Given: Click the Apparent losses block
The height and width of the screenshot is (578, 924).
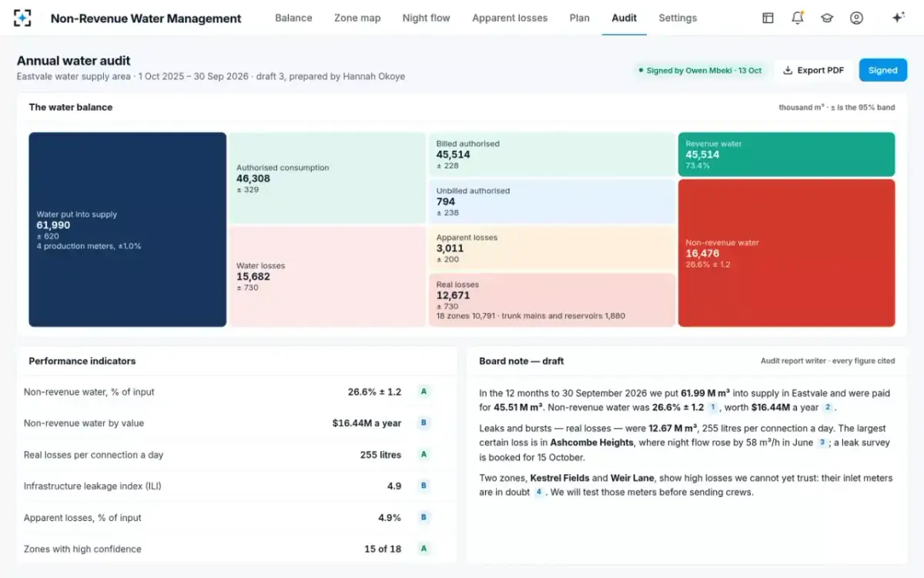Looking at the screenshot, I should [x=552, y=248].
